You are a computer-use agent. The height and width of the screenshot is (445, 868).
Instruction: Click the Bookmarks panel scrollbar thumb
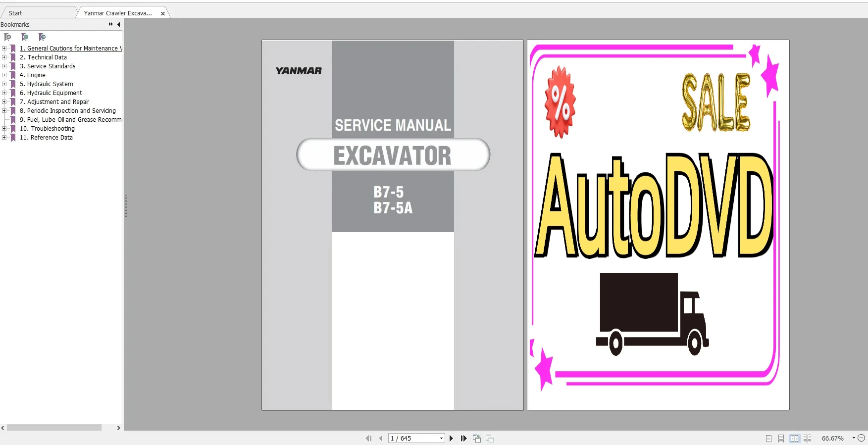[54, 428]
